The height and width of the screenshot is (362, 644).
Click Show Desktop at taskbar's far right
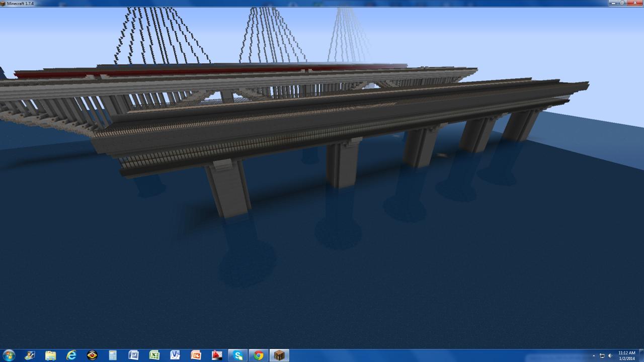click(642, 355)
